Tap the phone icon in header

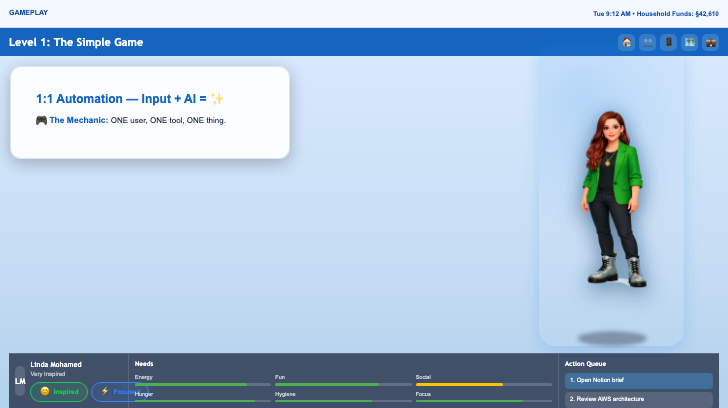[669, 42]
